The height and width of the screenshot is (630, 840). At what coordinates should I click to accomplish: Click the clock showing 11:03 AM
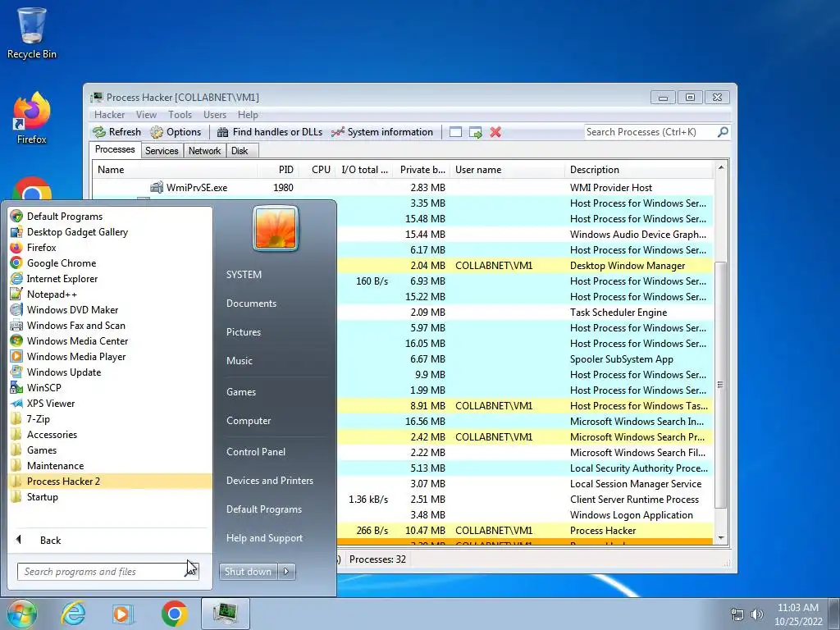(797, 608)
